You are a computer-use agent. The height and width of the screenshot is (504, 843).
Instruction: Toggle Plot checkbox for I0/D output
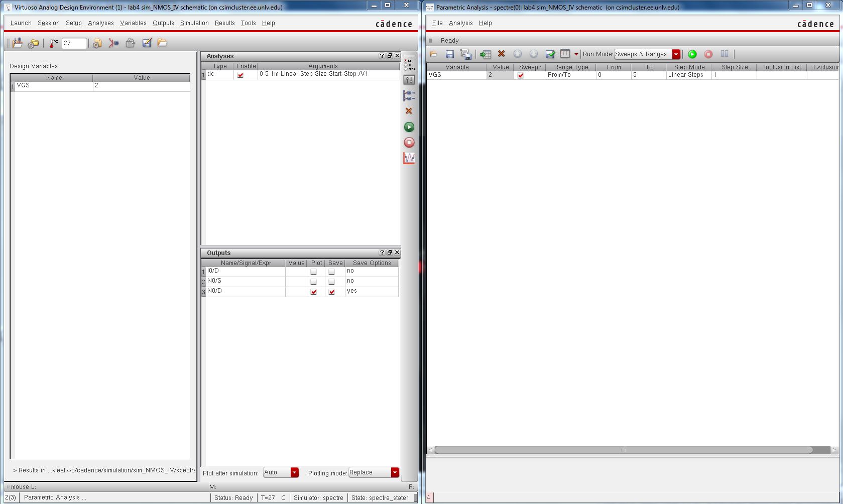tap(313, 272)
